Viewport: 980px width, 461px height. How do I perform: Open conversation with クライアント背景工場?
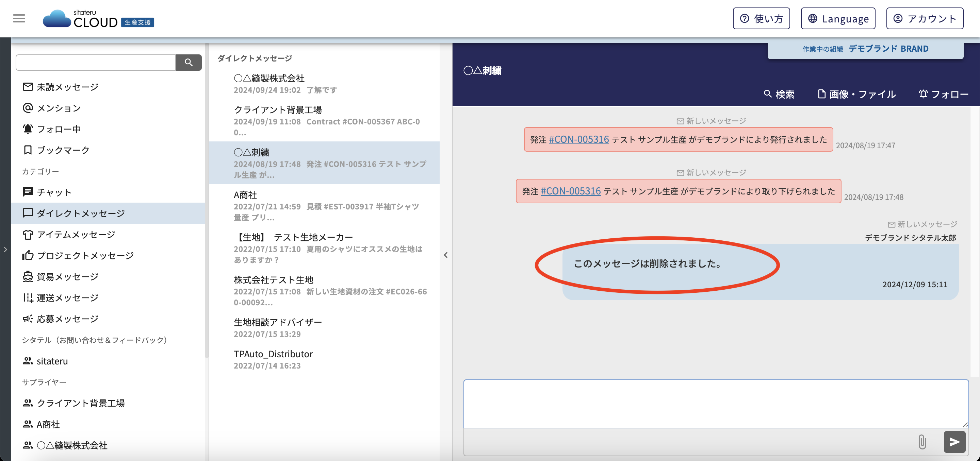[324, 120]
